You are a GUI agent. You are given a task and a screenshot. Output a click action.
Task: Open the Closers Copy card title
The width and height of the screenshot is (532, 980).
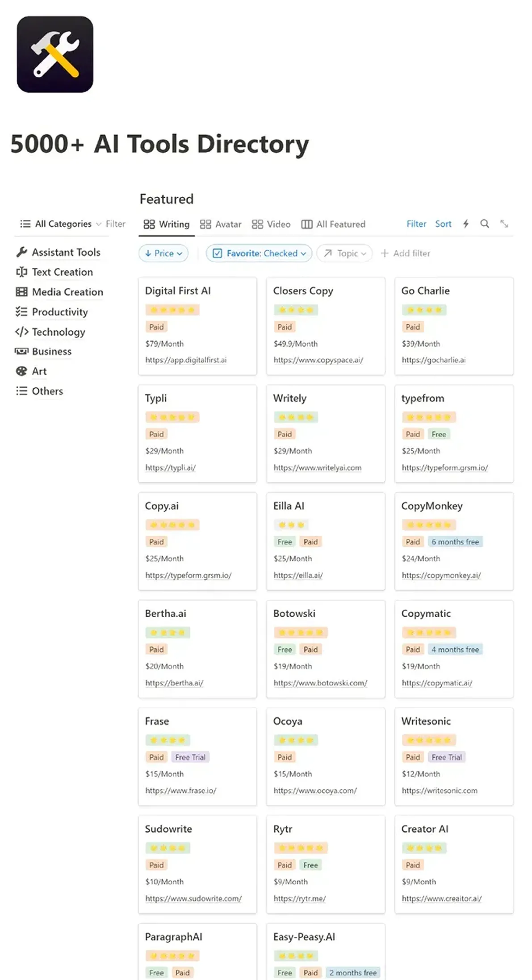[x=303, y=291]
